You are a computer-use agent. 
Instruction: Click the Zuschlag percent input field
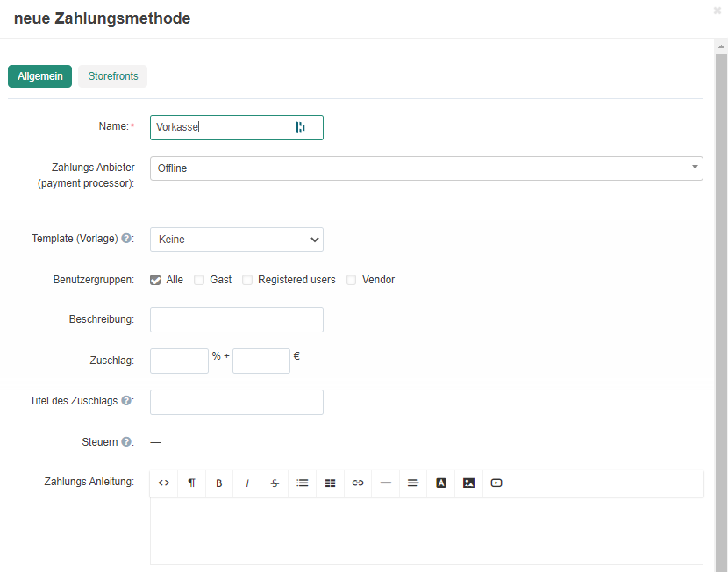pyautogui.click(x=179, y=361)
